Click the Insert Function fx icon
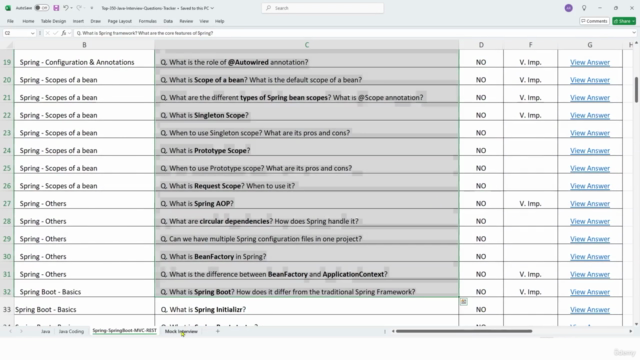 (x=64, y=33)
